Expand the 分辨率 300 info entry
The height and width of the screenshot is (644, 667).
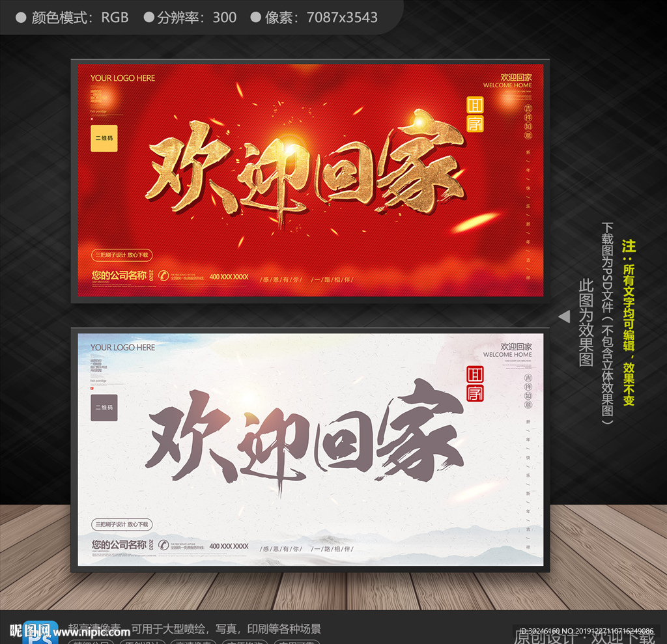point(189,18)
